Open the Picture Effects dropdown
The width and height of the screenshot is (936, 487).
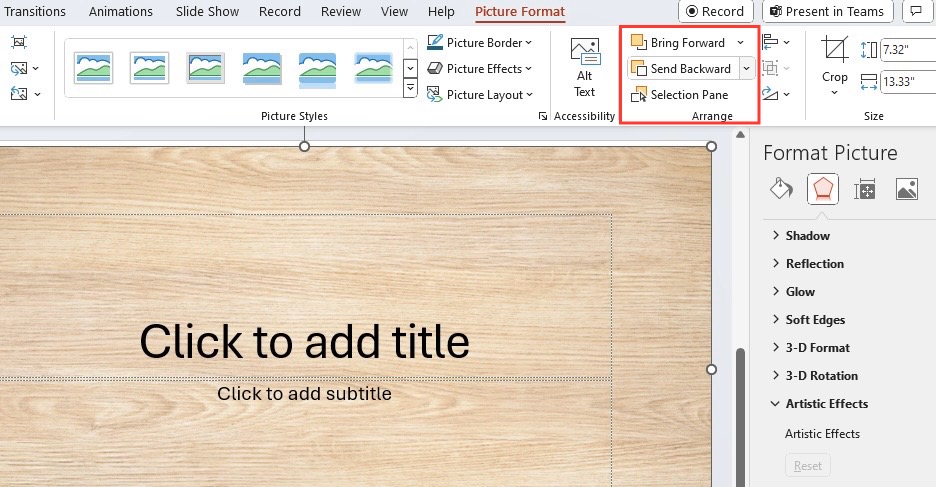tap(479, 69)
